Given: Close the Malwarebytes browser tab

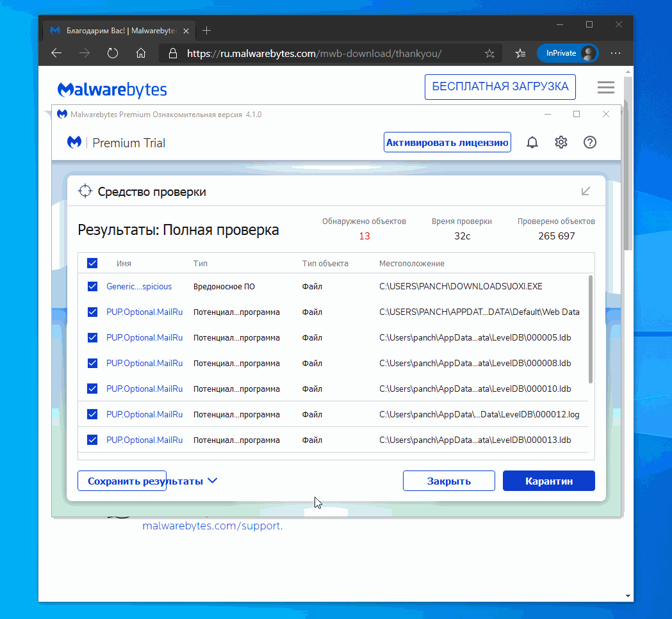Looking at the screenshot, I should click(186, 31).
